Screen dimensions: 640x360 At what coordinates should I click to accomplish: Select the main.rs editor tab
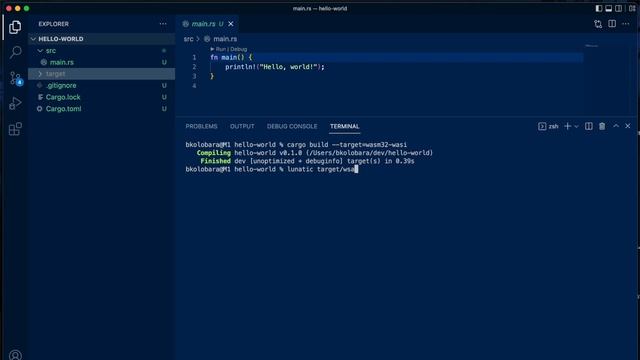(x=208, y=24)
